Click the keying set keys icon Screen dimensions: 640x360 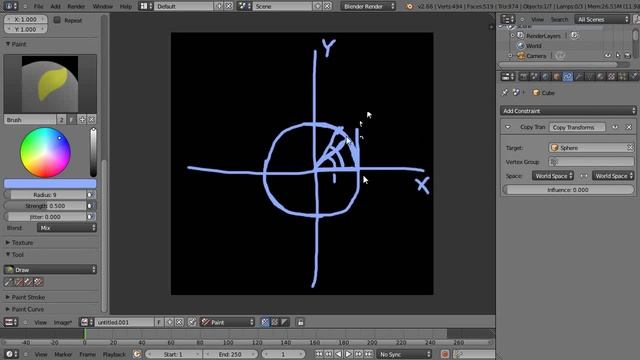458,354
